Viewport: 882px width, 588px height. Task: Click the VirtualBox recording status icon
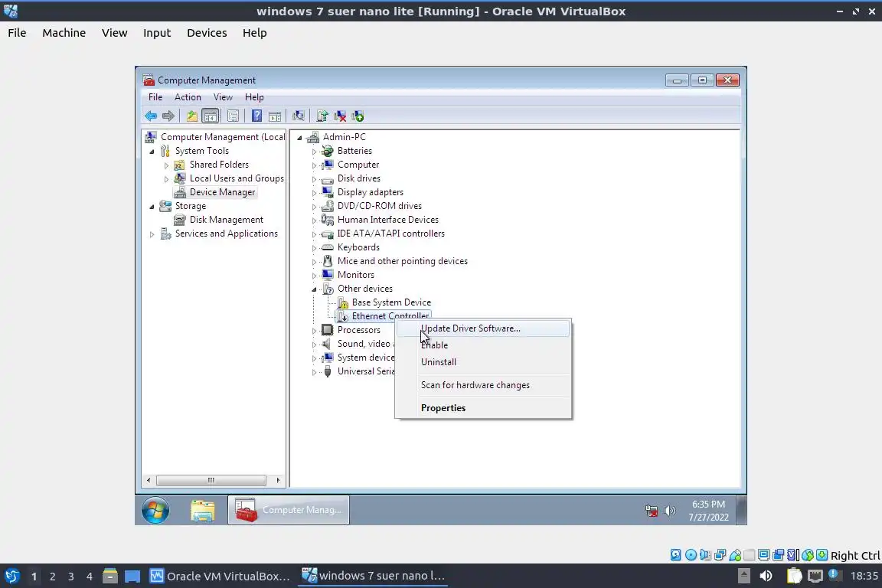point(779,555)
